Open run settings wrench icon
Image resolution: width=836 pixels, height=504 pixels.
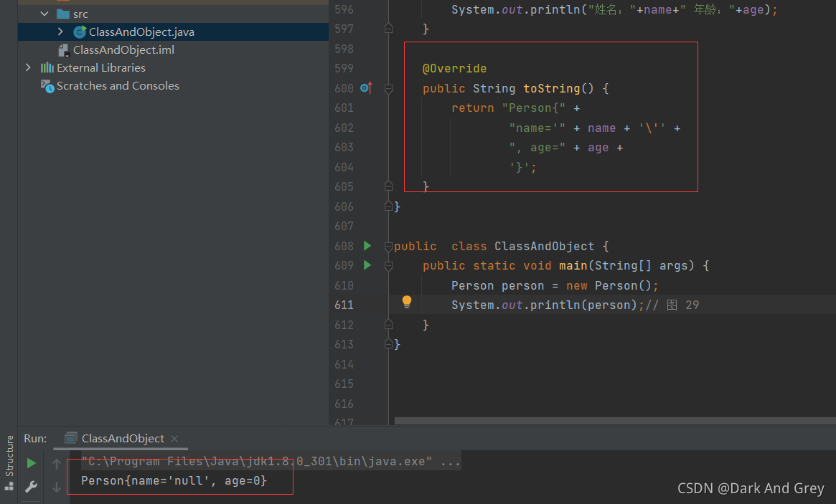(x=31, y=487)
